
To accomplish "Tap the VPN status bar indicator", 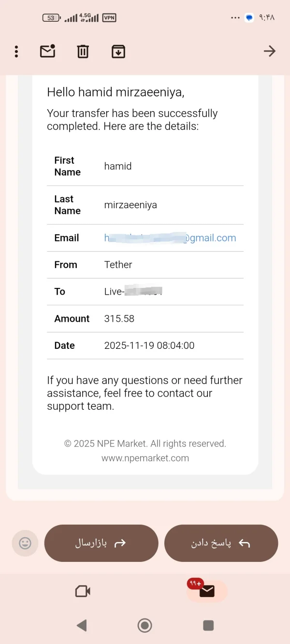I will [109, 18].
